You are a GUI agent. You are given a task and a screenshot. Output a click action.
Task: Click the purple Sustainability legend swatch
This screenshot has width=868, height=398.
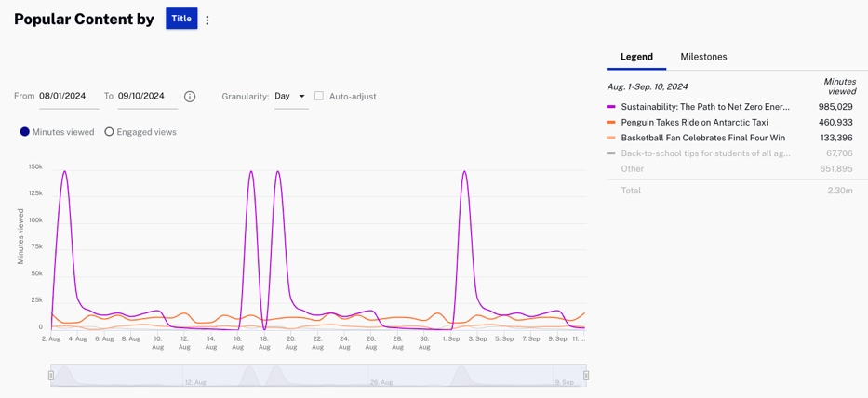click(x=611, y=107)
